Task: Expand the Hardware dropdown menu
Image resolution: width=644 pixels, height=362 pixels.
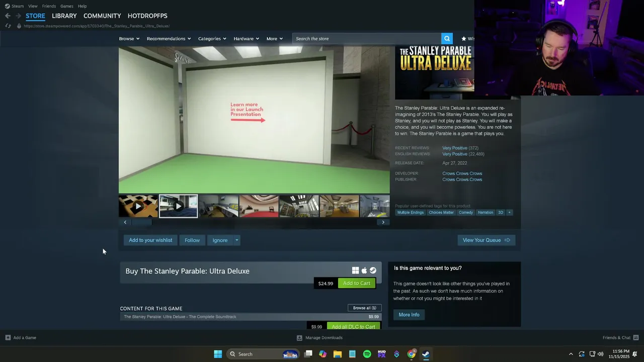Action: point(246,39)
